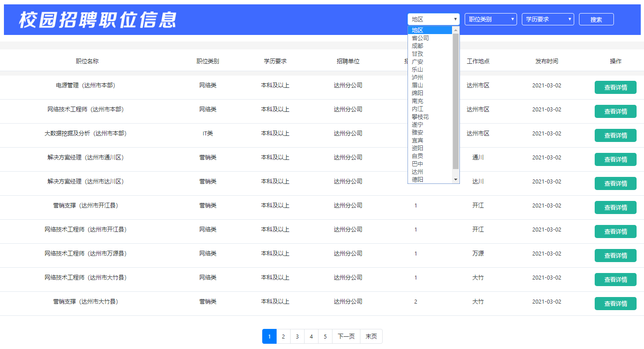
Task: Select 雅安 in the region list
Action: pyautogui.click(x=430, y=132)
